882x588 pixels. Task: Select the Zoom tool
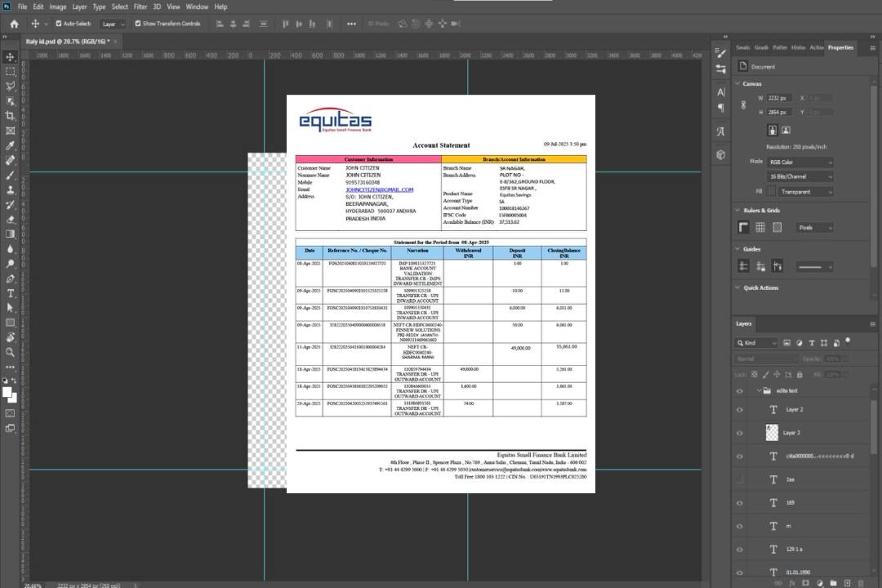pyautogui.click(x=10, y=352)
